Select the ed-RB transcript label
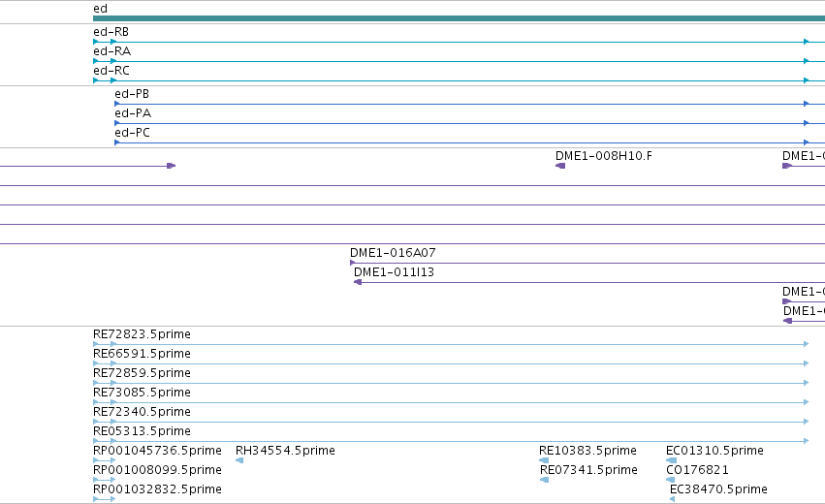 coord(111,32)
